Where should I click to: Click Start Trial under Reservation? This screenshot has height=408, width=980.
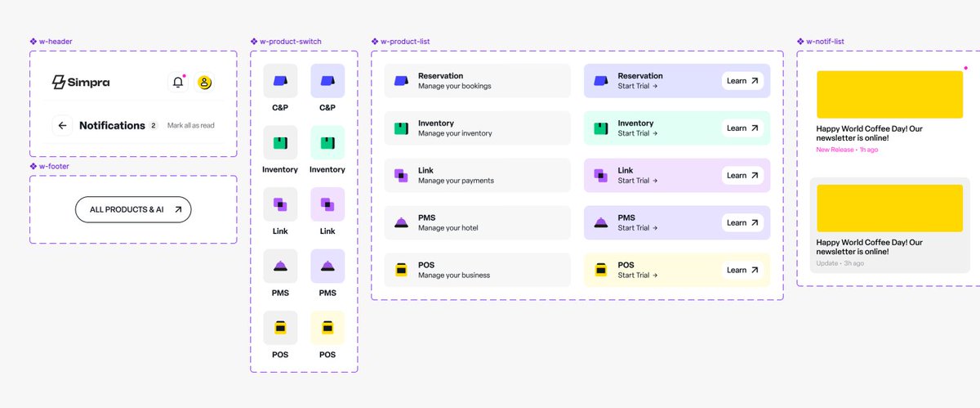(x=638, y=86)
